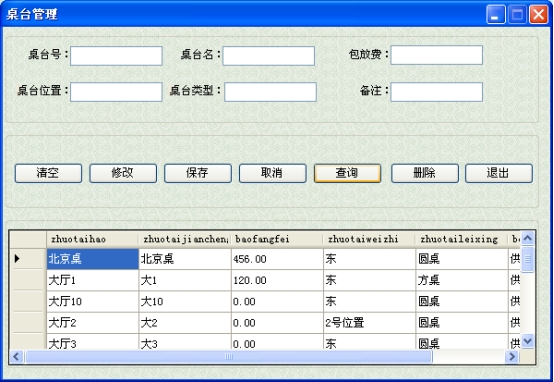Click the horizontal scroll right arrow
The width and height of the screenshot is (554, 382).
[512, 357]
